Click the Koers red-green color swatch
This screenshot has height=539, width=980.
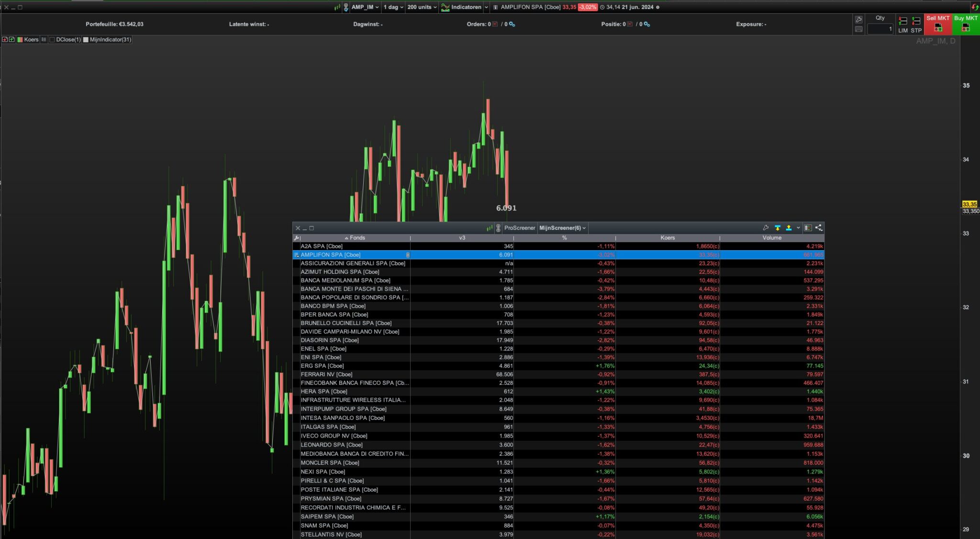click(x=20, y=40)
